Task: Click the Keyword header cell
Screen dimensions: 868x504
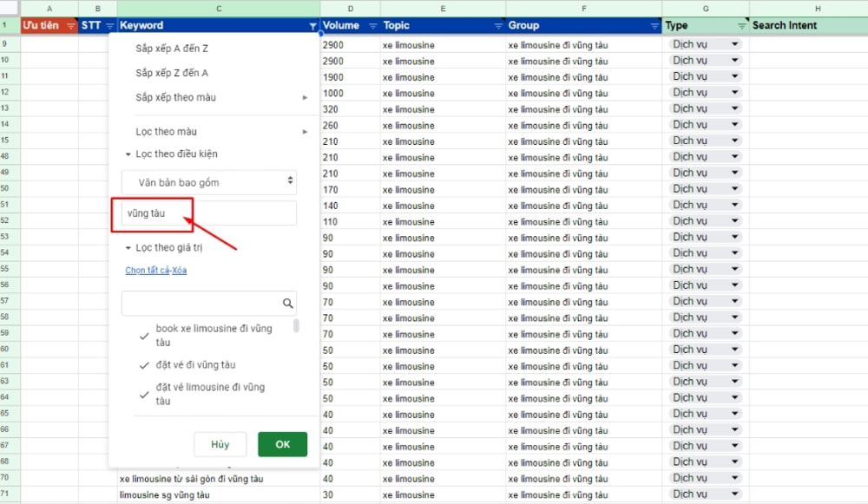Action: tap(219, 25)
